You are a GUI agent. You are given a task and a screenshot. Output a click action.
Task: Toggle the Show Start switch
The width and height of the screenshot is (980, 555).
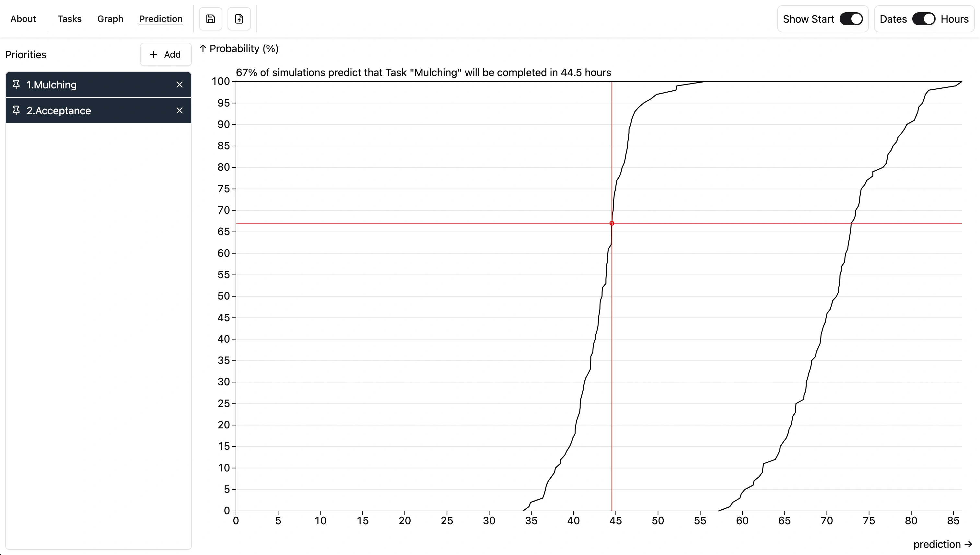pyautogui.click(x=851, y=18)
